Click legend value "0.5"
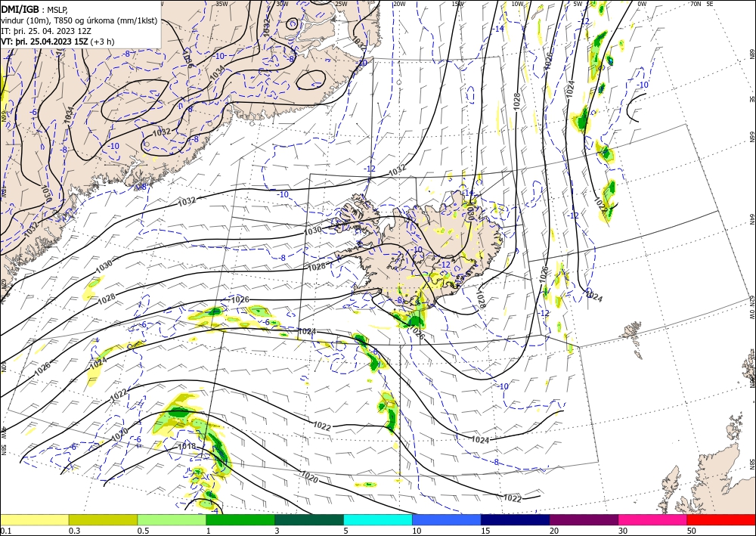 coord(143,531)
